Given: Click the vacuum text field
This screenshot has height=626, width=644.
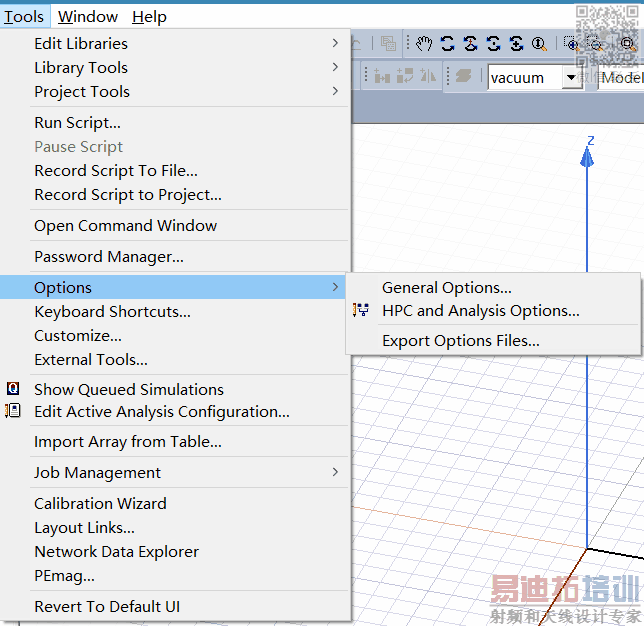Looking at the screenshot, I should point(525,77).
